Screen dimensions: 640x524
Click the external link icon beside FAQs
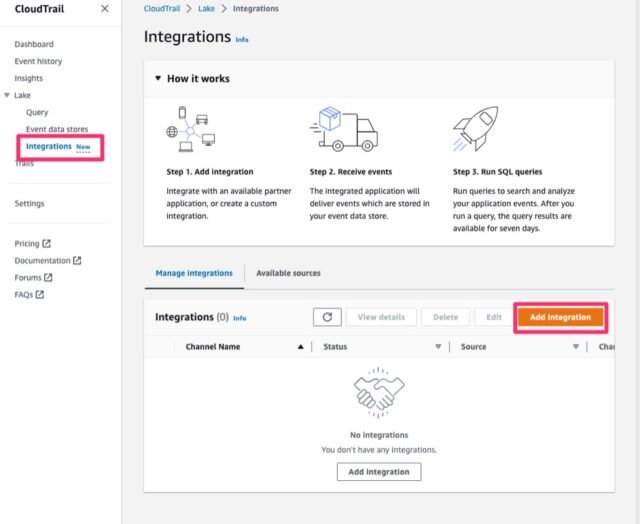[40, 294]
